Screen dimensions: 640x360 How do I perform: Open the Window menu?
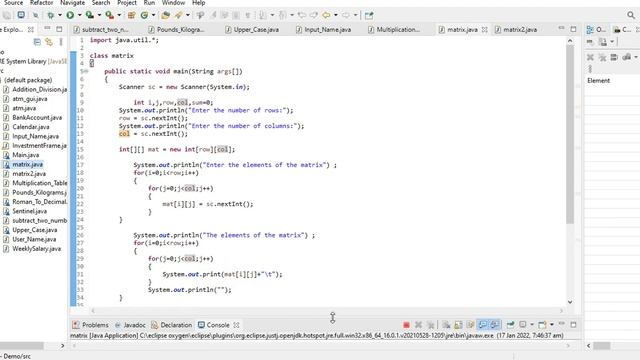tap(173, 3)
